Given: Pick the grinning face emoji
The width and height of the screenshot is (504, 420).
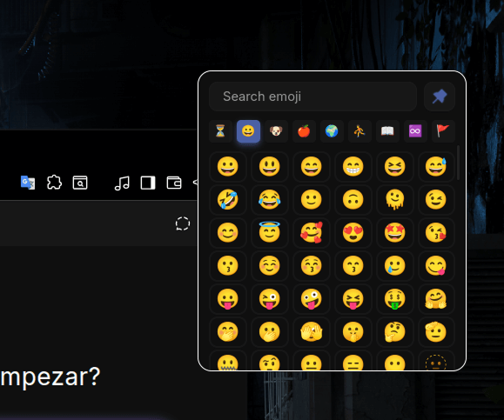Looking at the screenshot, I should click(227, 167).
